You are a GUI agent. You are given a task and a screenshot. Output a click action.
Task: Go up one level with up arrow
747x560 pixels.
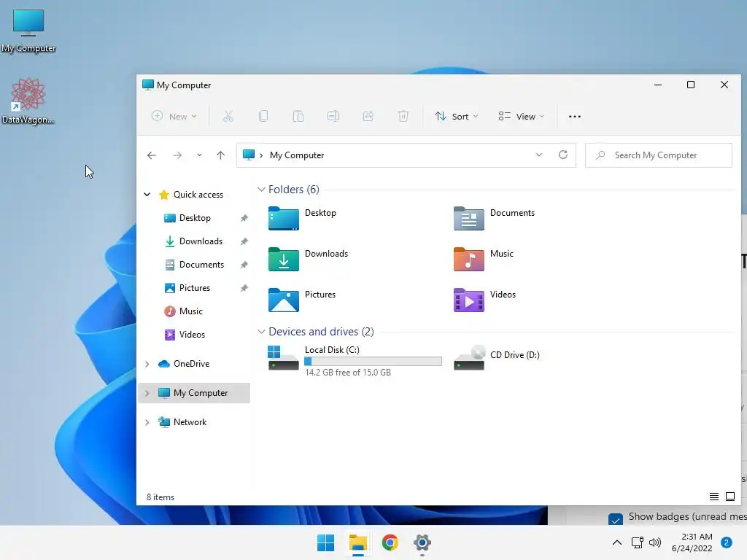pos(220,155)
